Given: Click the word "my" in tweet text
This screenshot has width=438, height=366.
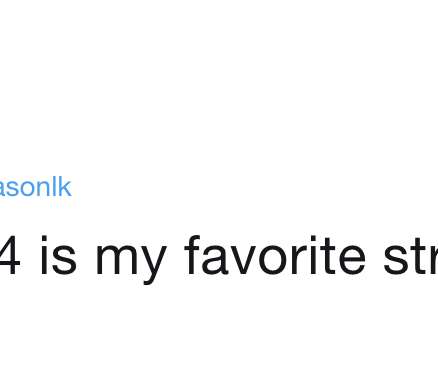Looking at the screenshot, I should [131, 260].
